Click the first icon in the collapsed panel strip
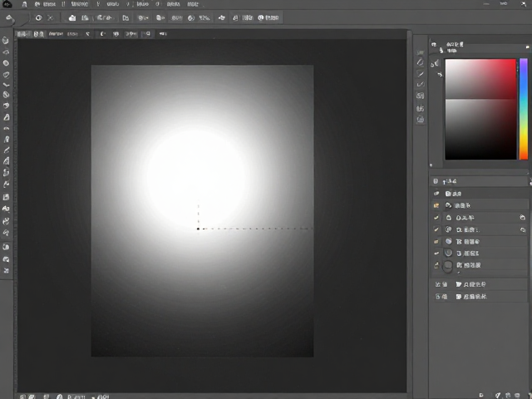The image size is (532, 399). coord(421,52)
